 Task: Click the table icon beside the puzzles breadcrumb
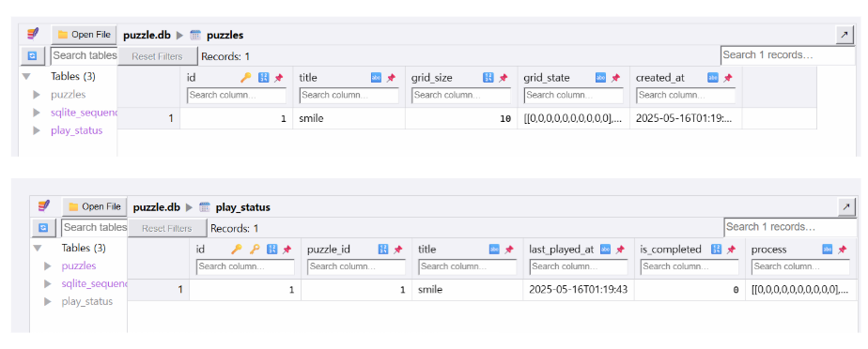coord(194,35)
